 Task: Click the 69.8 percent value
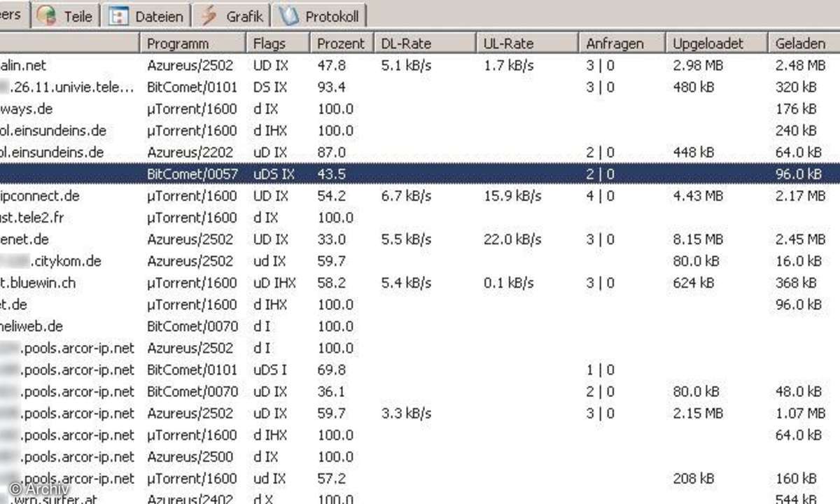[x=331, y=370]
